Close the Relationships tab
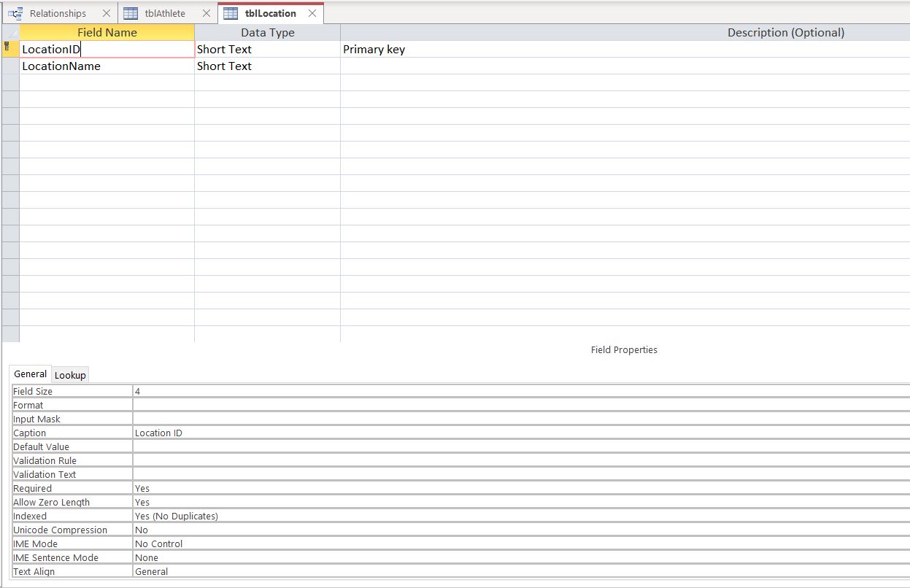Image resolution: width=910 pixels, height=588 pixels. pyautogui.click(x=107, y=13)
